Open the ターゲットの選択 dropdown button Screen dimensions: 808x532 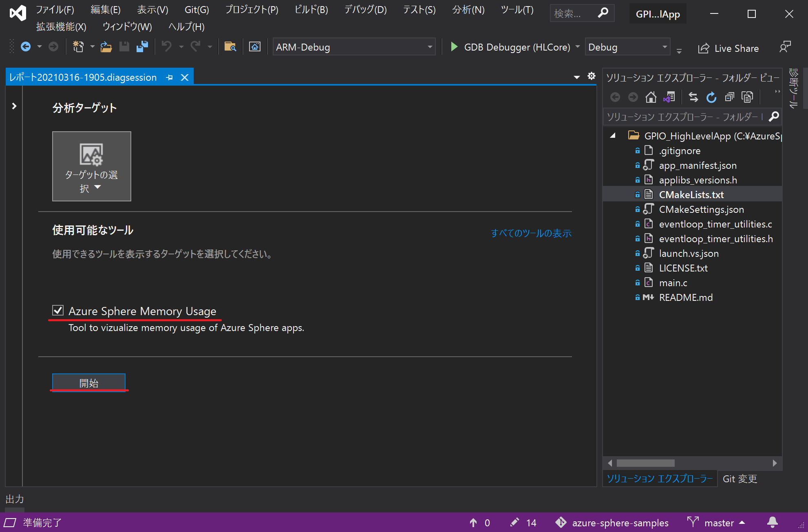[x=91, y=166]
